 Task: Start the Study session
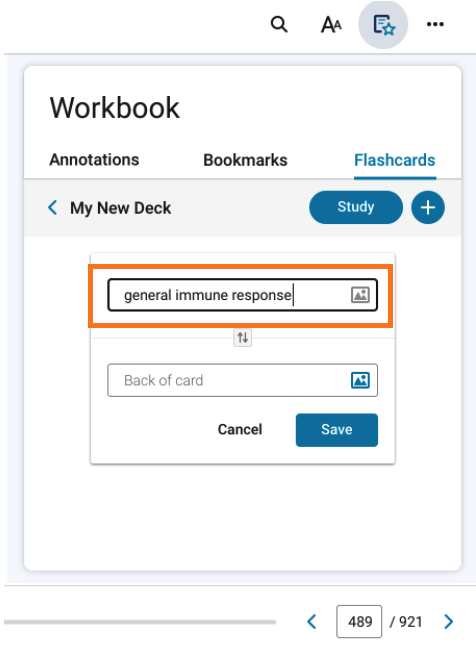point(356,207)
